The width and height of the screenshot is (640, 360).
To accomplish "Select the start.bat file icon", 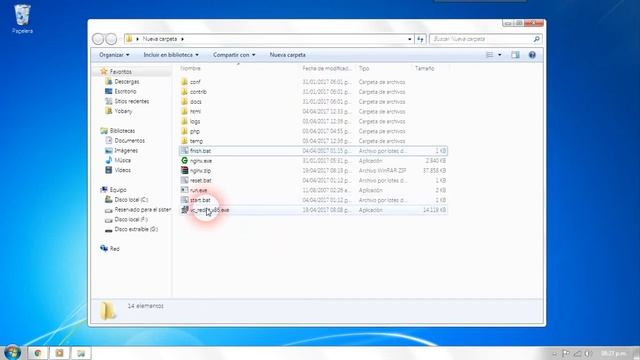I will coord(184,200).
